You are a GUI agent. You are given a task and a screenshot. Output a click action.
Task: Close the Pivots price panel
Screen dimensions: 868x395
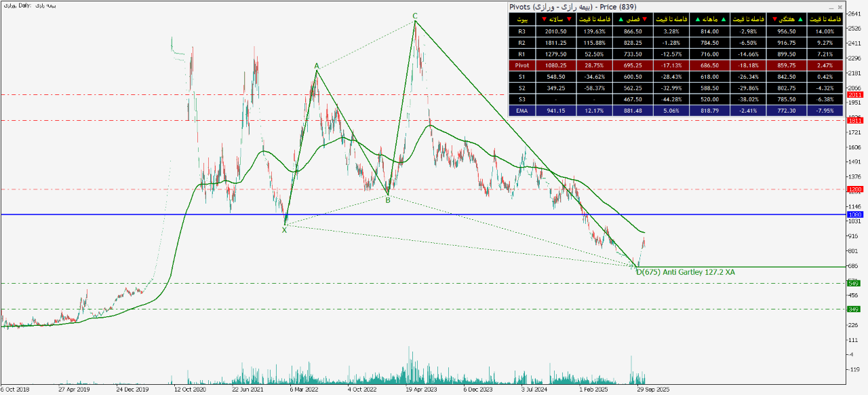coord(840,7)
